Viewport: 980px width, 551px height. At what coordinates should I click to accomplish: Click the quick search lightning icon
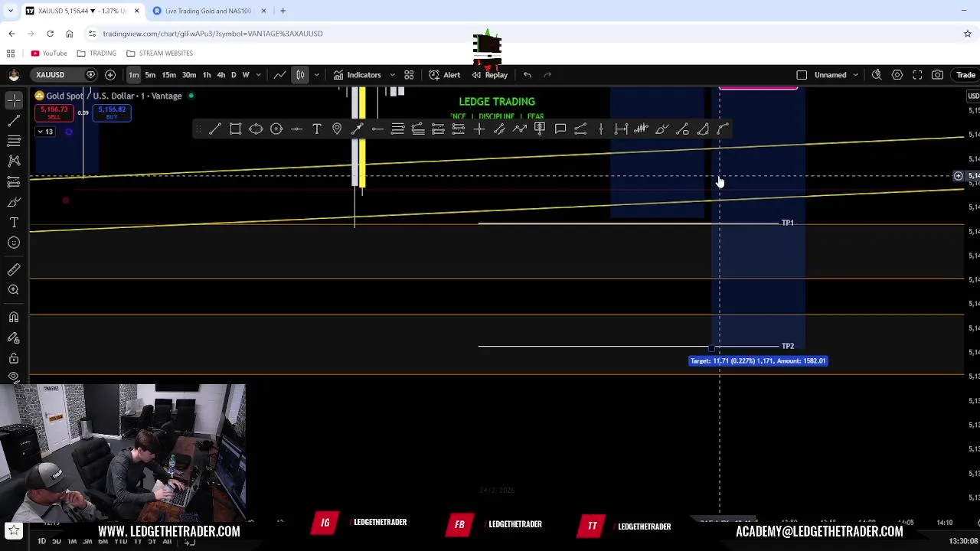pyautogui.click(x=877, y=75)
